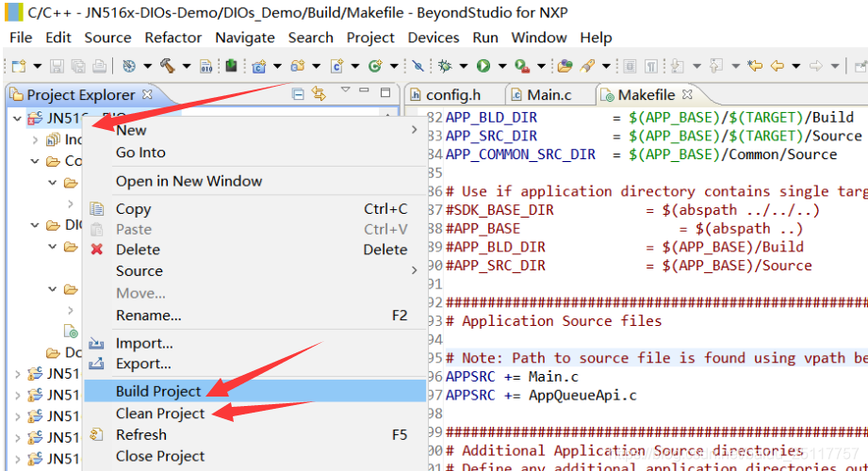Choose Import... from context menu
The height and width of the screenshot is (471, 868).
pyautogui.click(x=255, y=343)
